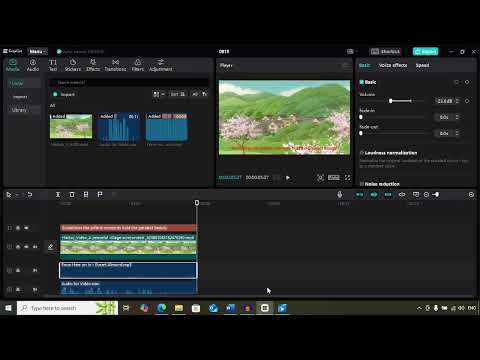Click the Export button
This screenshot has height=360, width=480.
click(x=425, y=51)
